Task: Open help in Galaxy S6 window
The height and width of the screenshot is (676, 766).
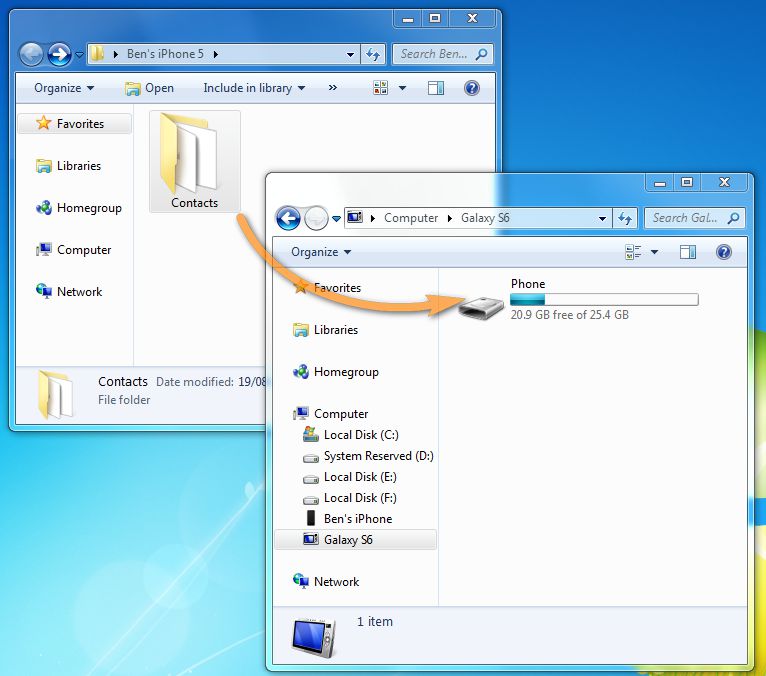Action: [724, 252]
